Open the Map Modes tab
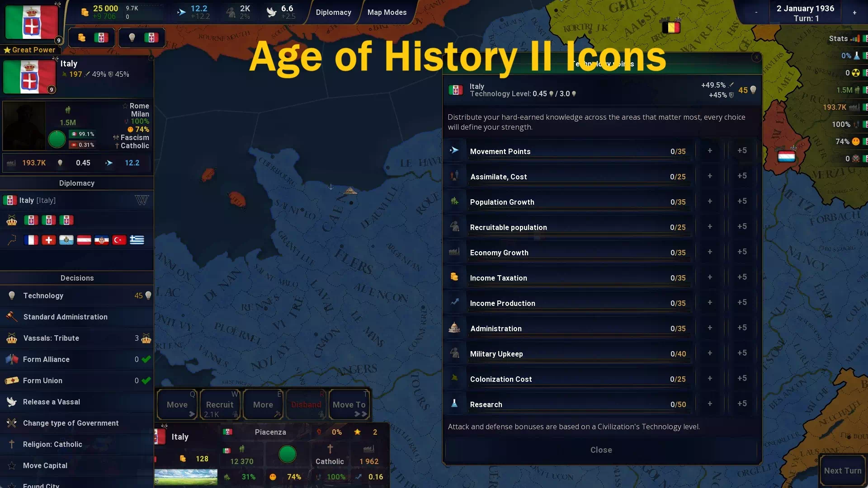 click(x=387, y=12)
